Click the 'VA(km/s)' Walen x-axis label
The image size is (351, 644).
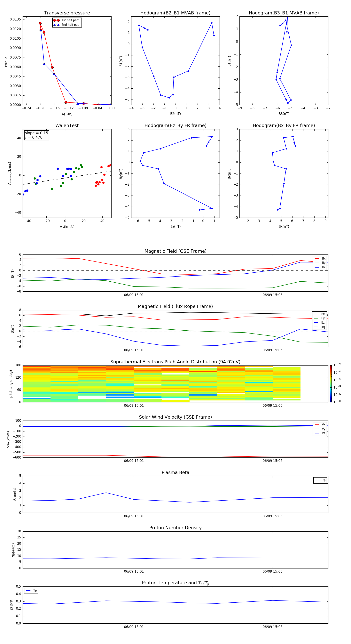67,227
